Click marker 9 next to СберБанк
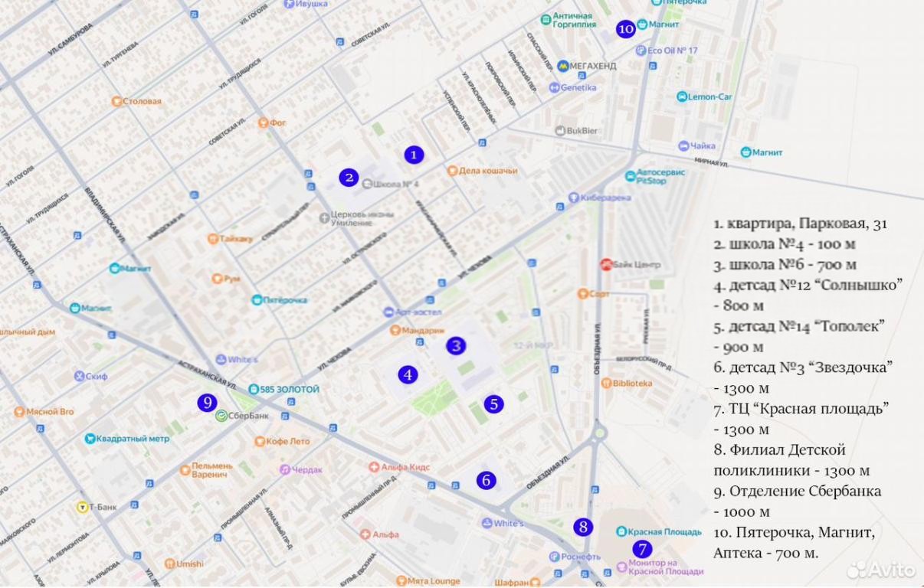This screenshot has width=924, height=588. (x=206, y=402)
